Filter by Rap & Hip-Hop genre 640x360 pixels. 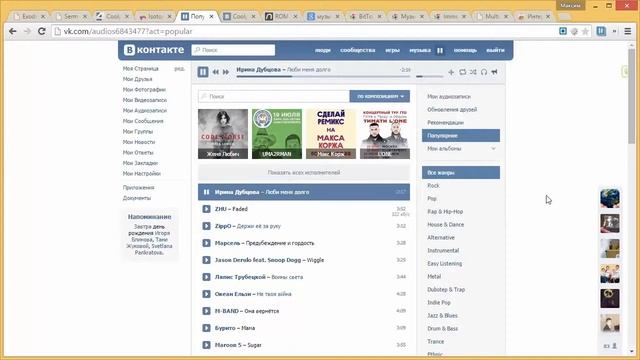click(x=445, y=212)
